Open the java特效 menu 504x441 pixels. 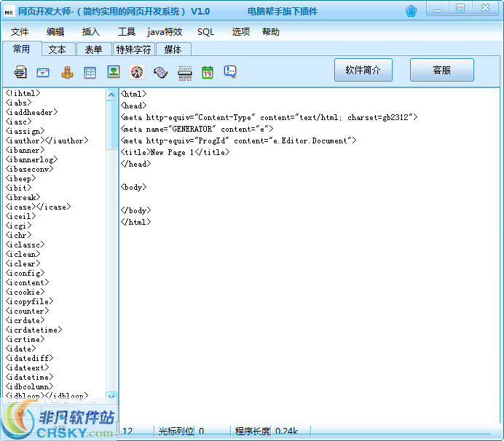click(x=165, y=32)
